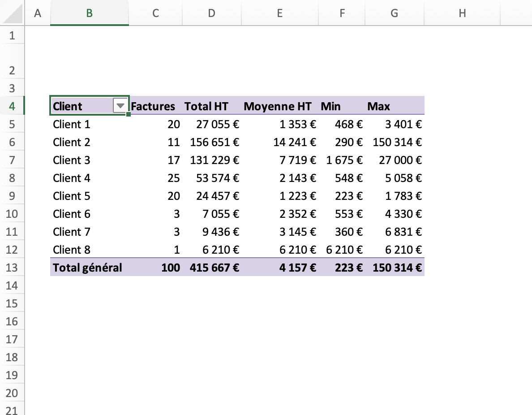Image resolution: width=532 pixels, height=415 pixels.
Task: Select the Client 6 cell
Action: click(89, 214)
